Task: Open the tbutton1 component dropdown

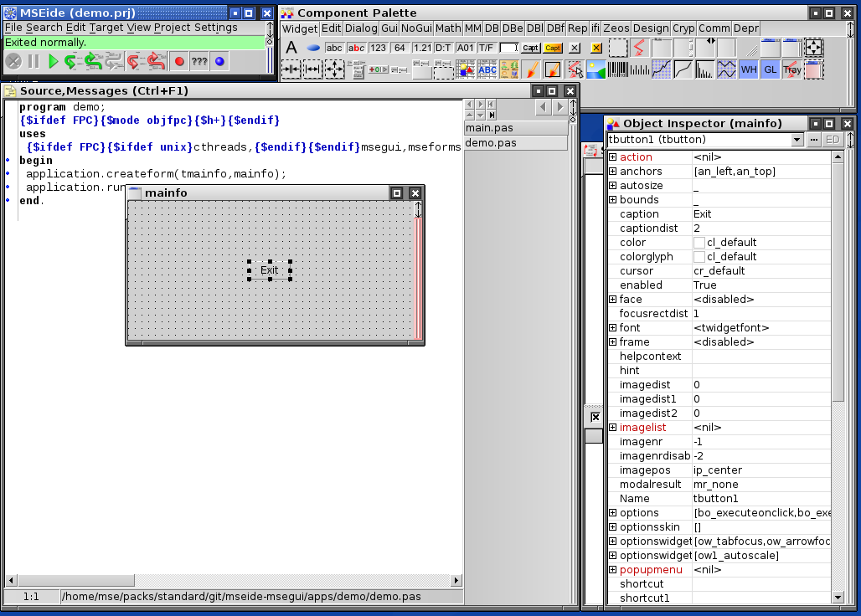Action: coord(797,141)
